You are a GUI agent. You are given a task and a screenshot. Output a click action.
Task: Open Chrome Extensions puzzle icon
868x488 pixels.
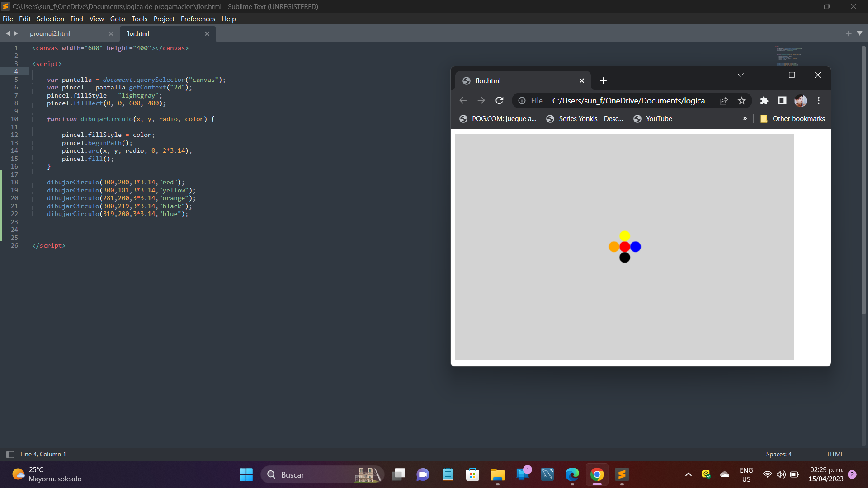point(764,101)
